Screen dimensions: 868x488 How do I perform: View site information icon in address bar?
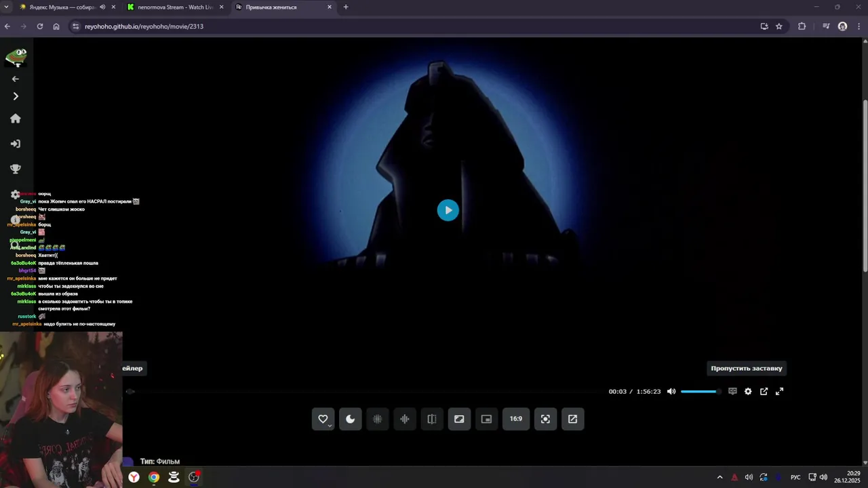[x=76, y=26]
